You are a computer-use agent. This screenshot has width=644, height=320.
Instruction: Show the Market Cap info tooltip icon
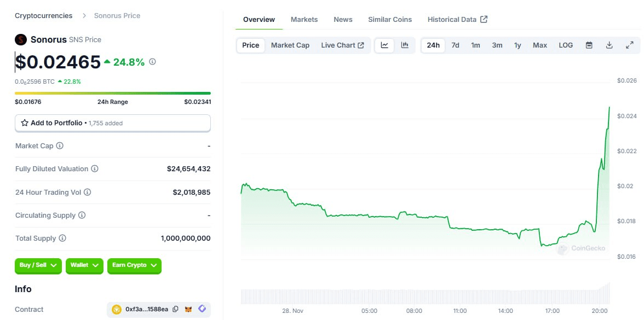coord(60,146)
